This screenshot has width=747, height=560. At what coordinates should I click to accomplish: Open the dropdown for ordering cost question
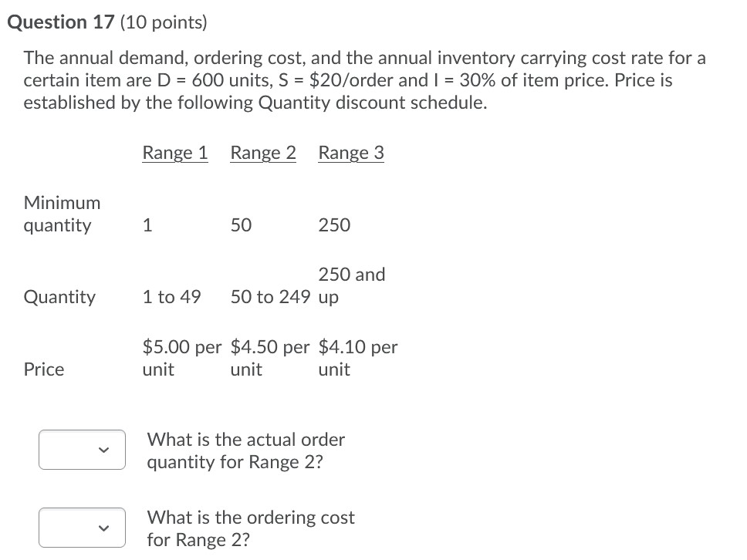[x=82, y=528]
